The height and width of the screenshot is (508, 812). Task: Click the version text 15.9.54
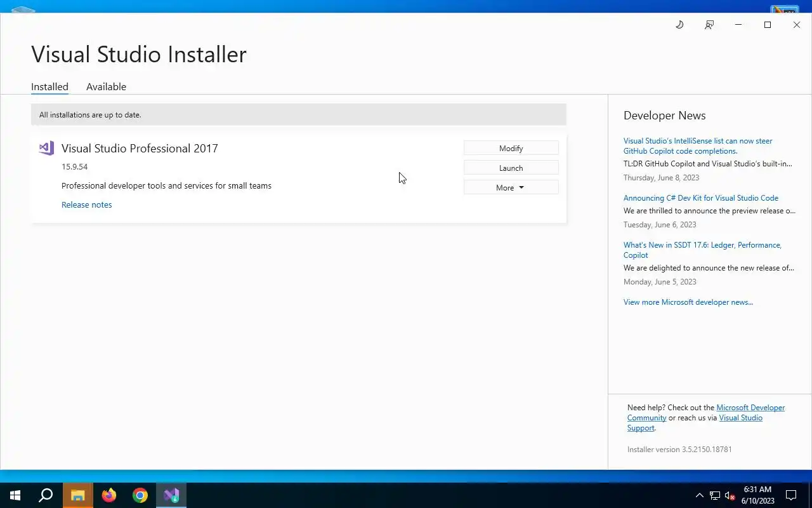tap(75, 167)
